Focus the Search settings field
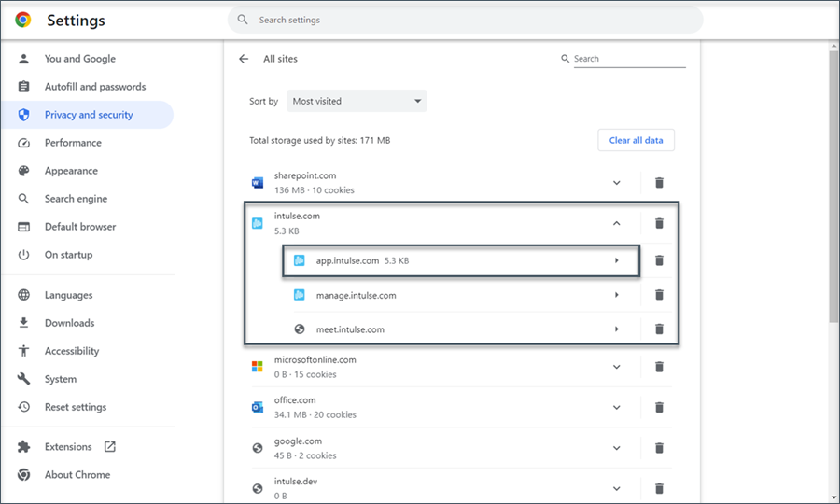 tap(465, 20)
